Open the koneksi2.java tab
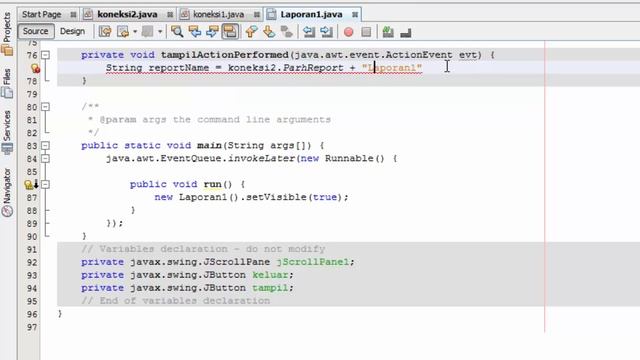640x360 pixels. [127, 14]
